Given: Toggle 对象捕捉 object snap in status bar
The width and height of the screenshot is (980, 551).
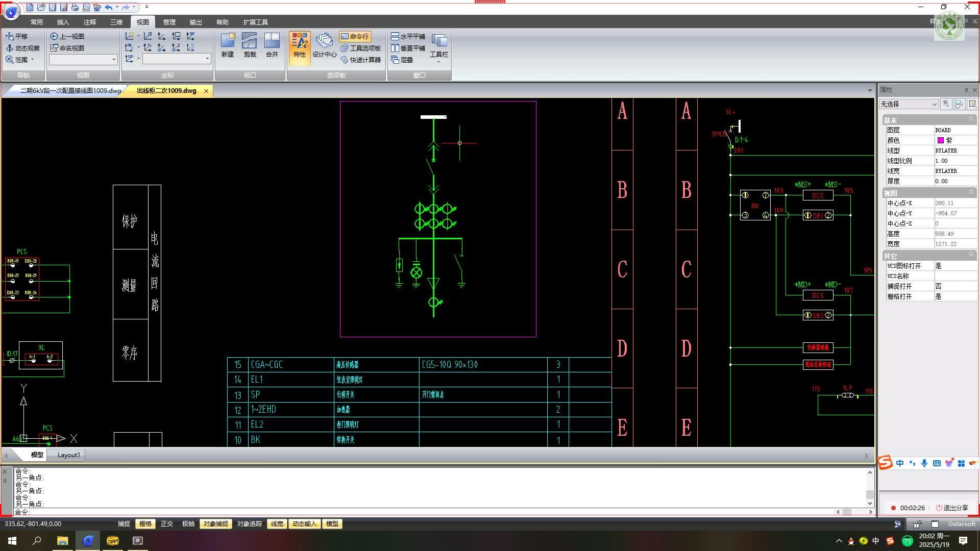Looking at the screenshot, I should [215, 523].
